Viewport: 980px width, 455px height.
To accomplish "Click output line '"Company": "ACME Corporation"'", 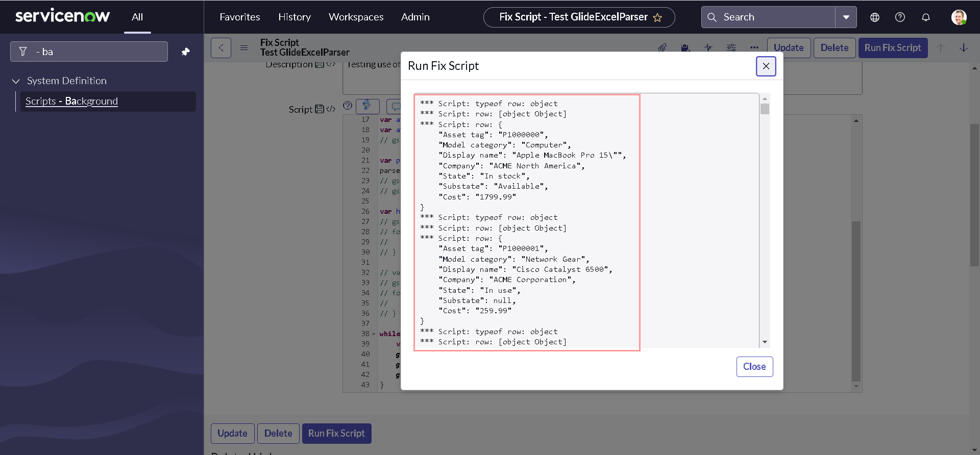I will point(507,280).
